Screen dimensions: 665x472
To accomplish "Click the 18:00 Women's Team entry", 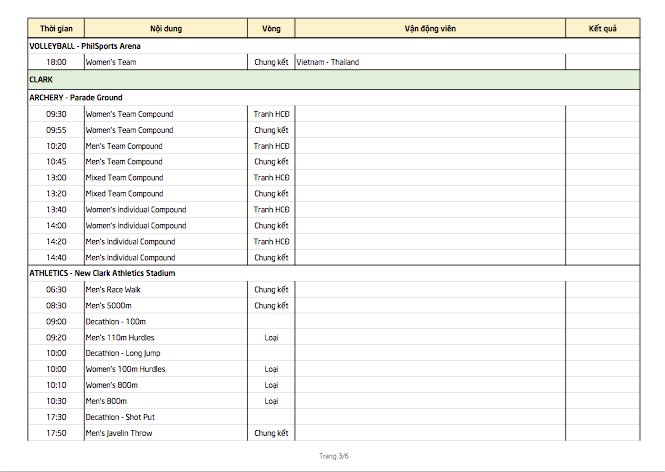I will pos(111,62).
